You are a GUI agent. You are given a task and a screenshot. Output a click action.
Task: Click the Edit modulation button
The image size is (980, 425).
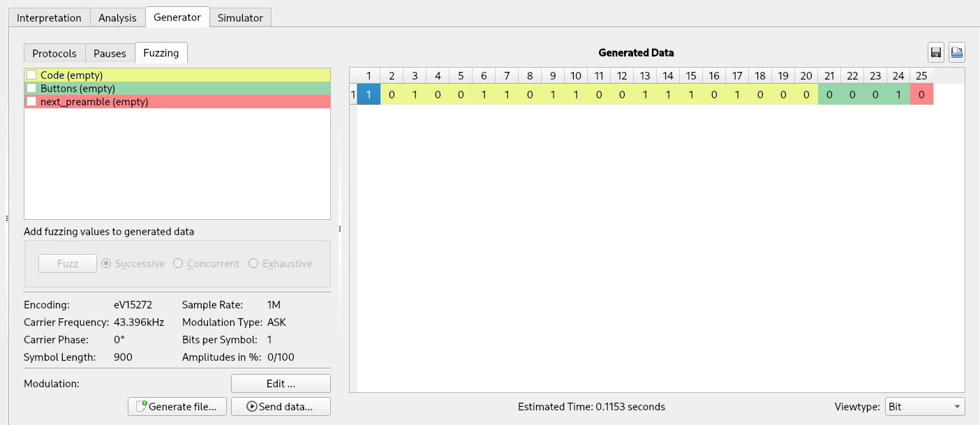point(281,384)
